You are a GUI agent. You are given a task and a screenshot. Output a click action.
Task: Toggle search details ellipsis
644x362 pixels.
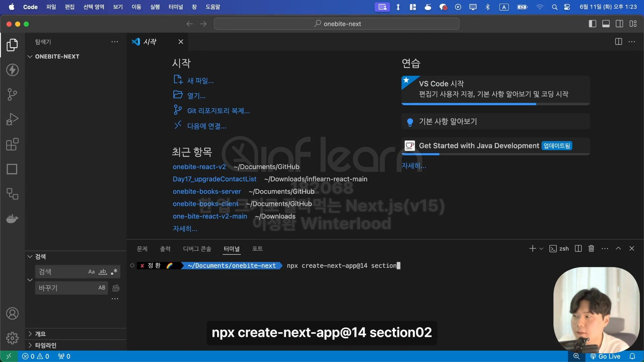pos(115,299)
